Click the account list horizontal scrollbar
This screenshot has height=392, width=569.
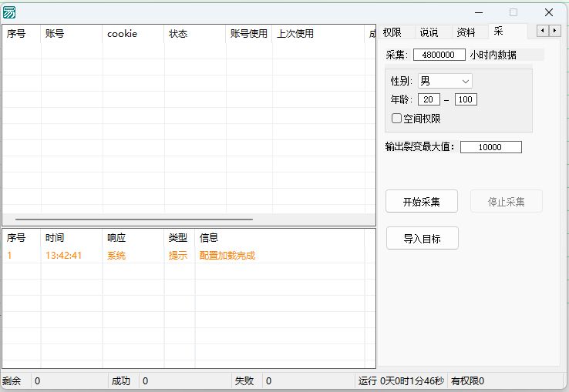(134, 219)
